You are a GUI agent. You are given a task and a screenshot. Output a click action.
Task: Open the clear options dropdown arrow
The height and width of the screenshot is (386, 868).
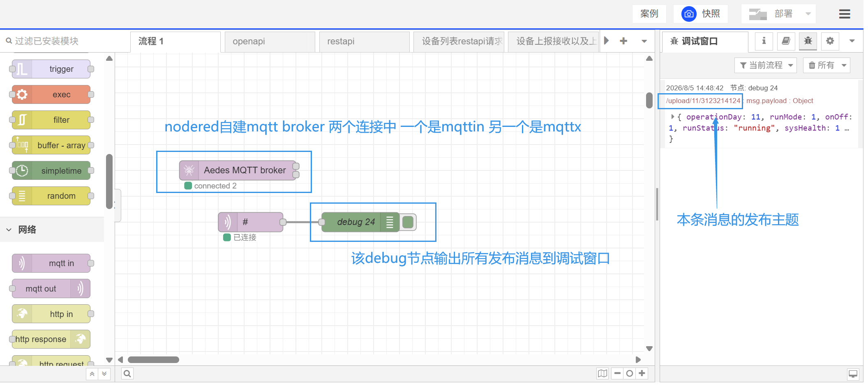(844, 65)
